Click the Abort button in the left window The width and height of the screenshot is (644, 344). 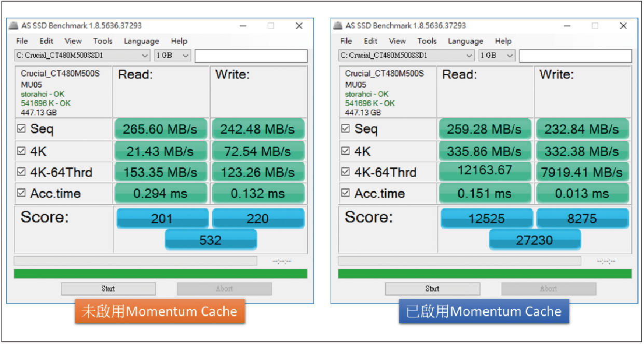tap(224, 288)
